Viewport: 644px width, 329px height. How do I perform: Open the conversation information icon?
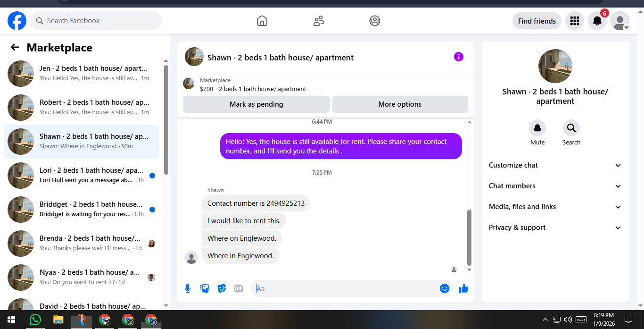[459, 57]
